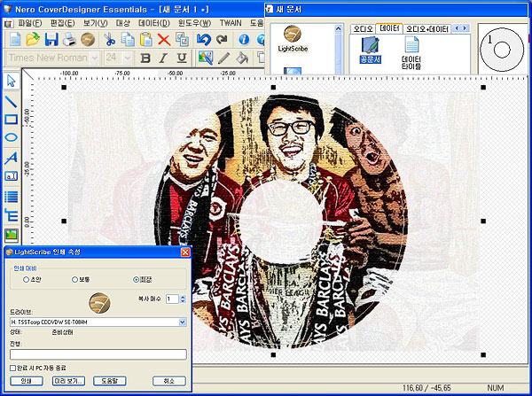Click the image edit icon beside Underline
532x396 pixels.
pos(206,58)
